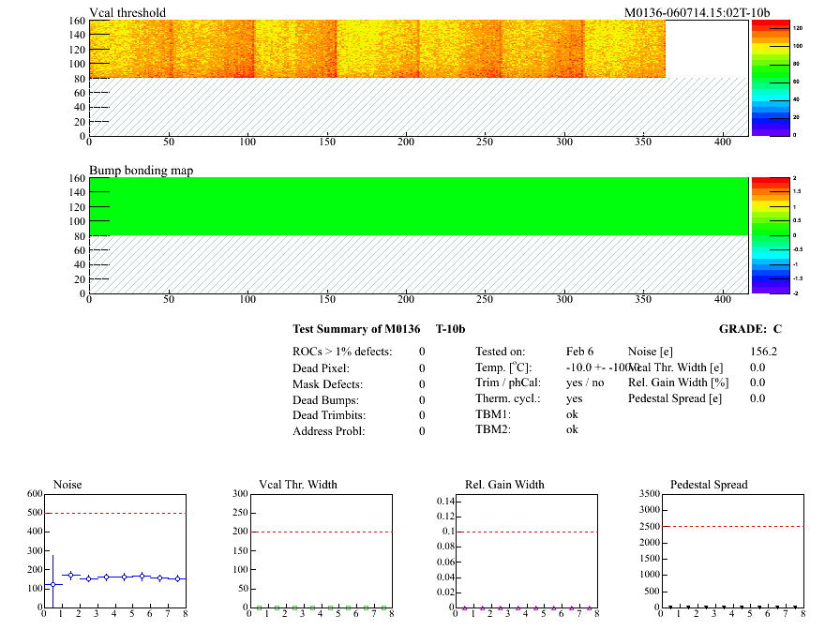Click the '156.2' noise value
Image resolution: width=840 pixels, height=630 pixels.
click(763, 352)
